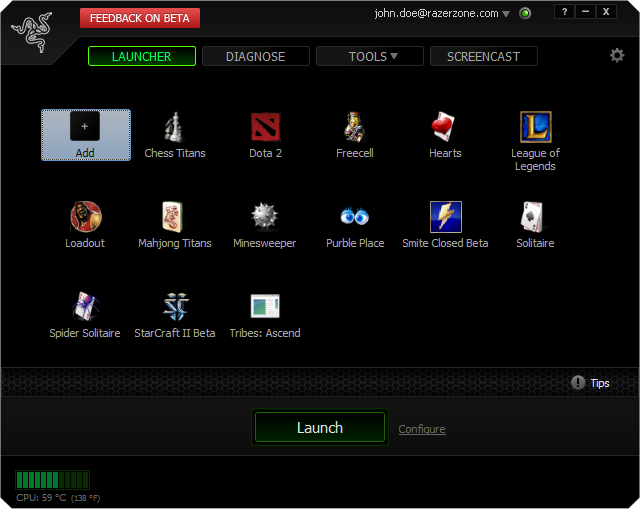640x509 pixels.
Task: Open the TOOLS dropdown menu
Action: tap(370, 56)
